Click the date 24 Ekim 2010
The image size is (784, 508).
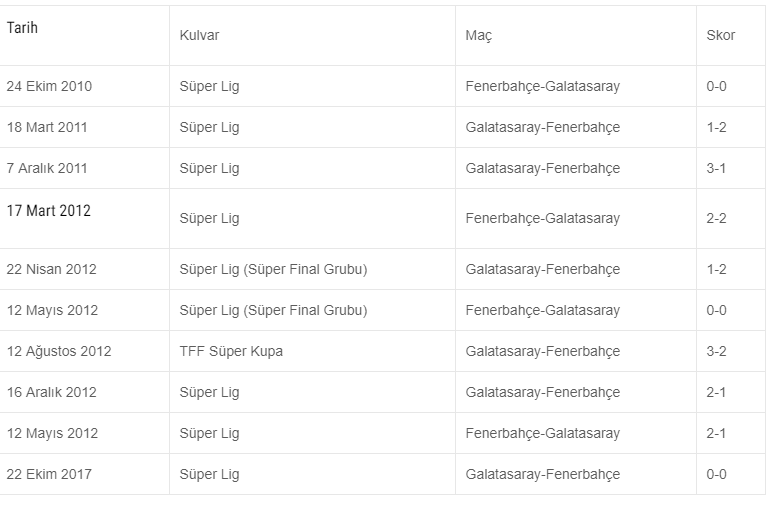tap(49, 86)
